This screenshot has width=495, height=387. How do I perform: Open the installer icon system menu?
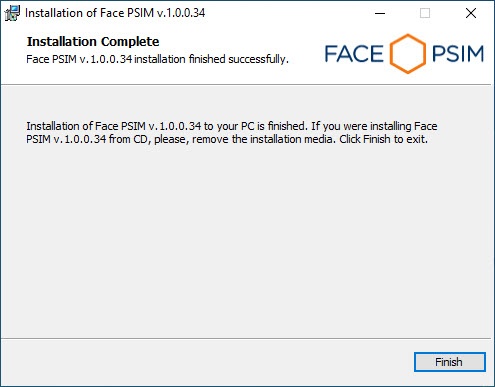(12, 13)
